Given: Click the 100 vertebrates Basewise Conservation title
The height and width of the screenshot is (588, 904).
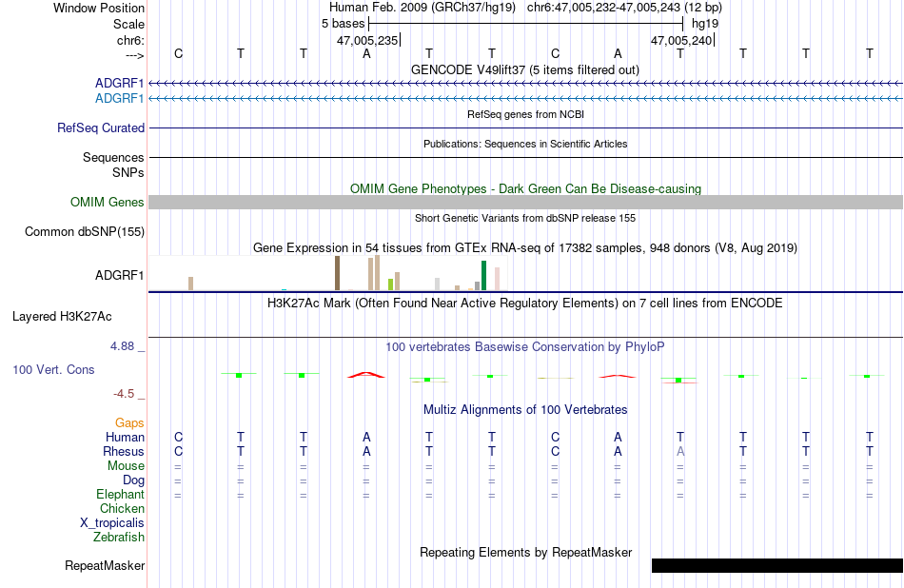Looking at the screenshot, I should 525,347.
